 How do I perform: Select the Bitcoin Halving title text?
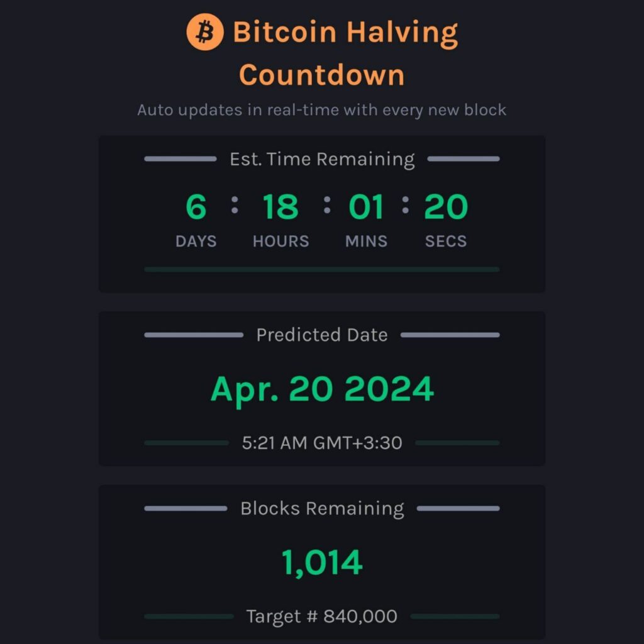pyautogui.click(x=345, y=33)
